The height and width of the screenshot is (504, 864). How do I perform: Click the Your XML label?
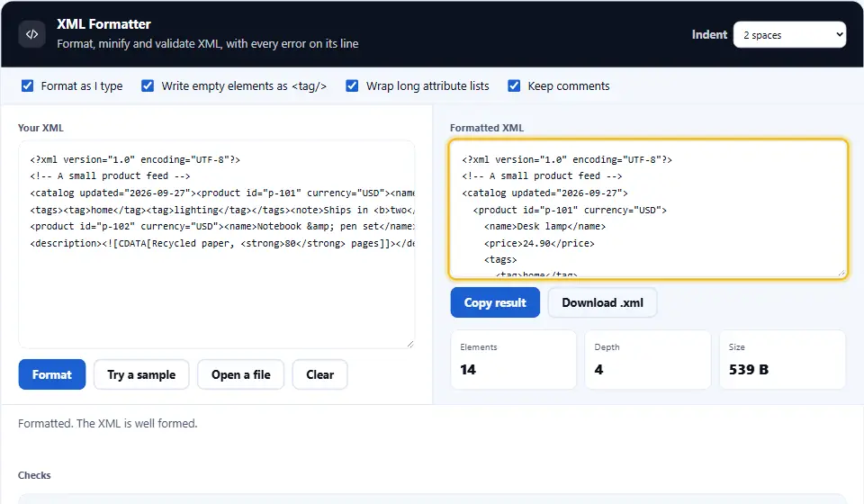(x=40, y=128)
